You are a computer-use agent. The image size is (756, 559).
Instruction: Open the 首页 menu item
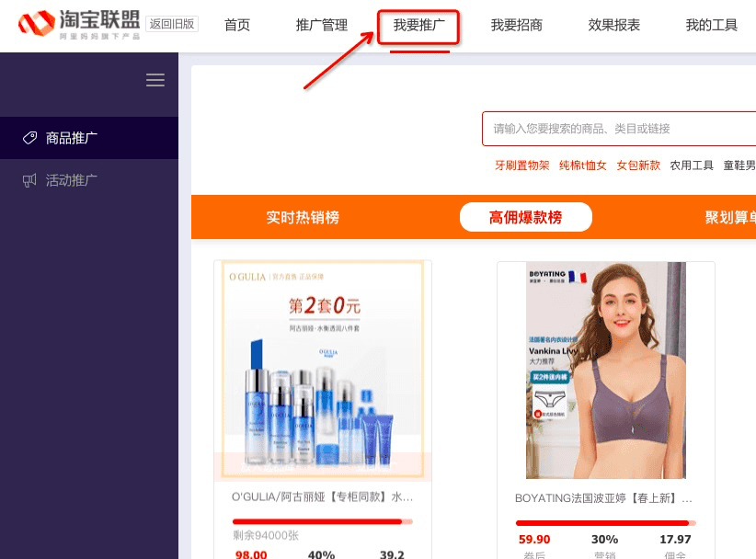coord(237,25)
